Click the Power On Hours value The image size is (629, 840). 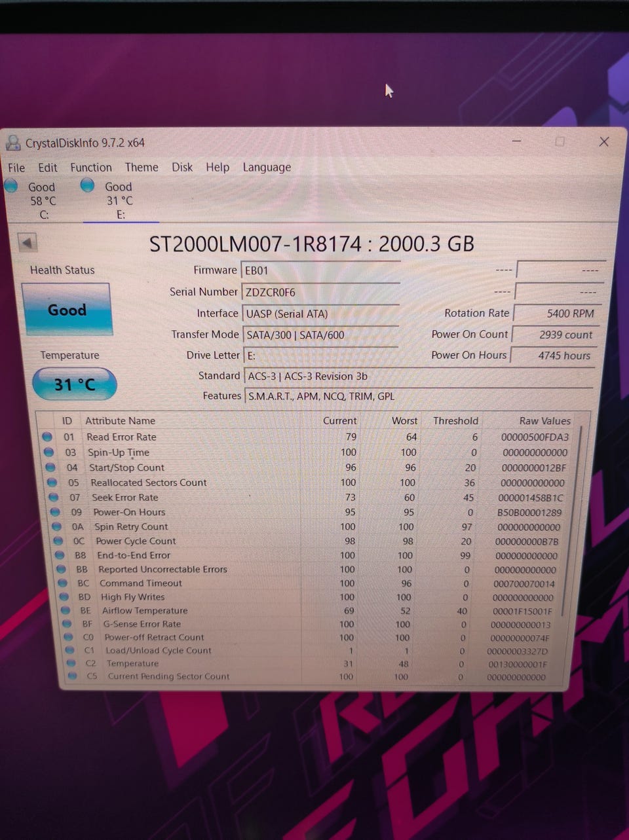pos(554,356)
